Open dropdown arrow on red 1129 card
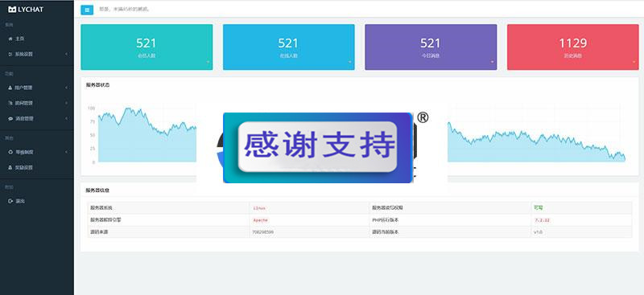Image resolution: width=644 pixels, height=295 pixels. [634, 63]
